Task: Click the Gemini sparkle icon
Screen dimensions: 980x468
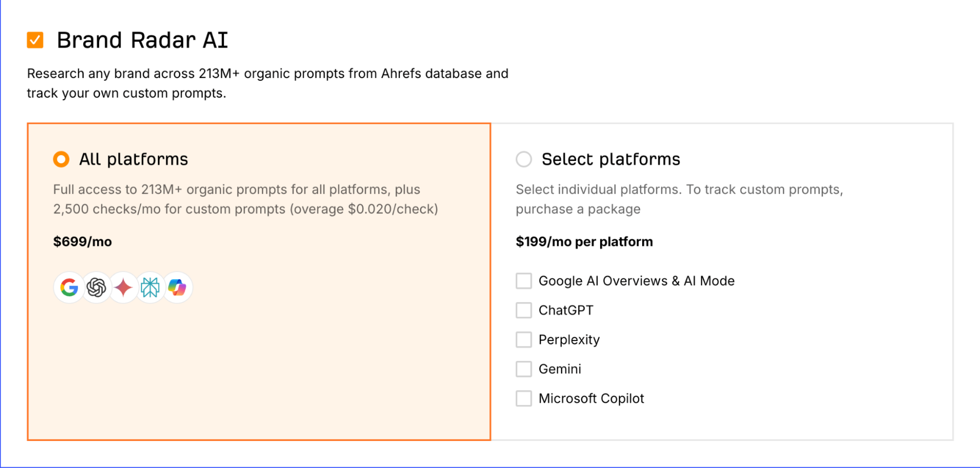Action: pyautogui.click(x=123, y=287)
